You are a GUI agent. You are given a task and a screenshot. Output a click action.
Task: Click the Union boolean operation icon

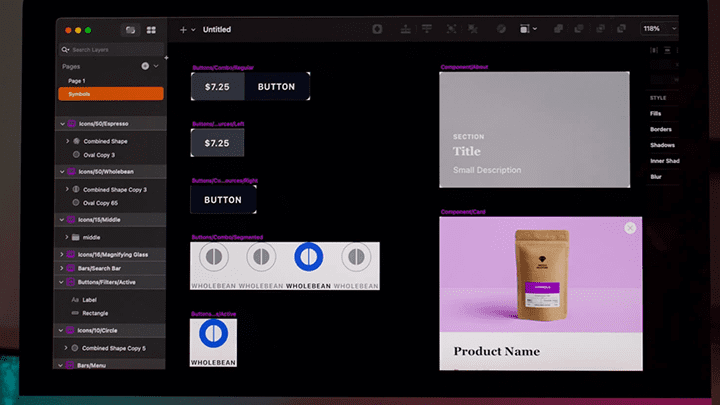tap(558, 29)
